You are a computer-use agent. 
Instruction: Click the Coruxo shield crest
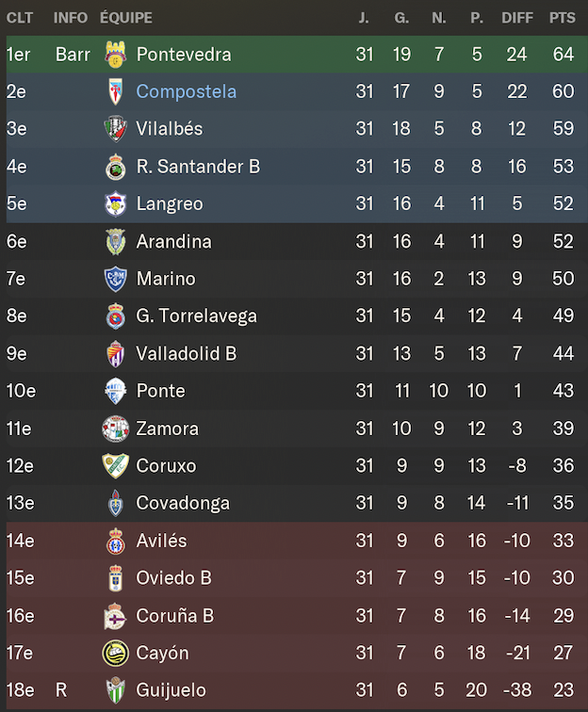115,465
